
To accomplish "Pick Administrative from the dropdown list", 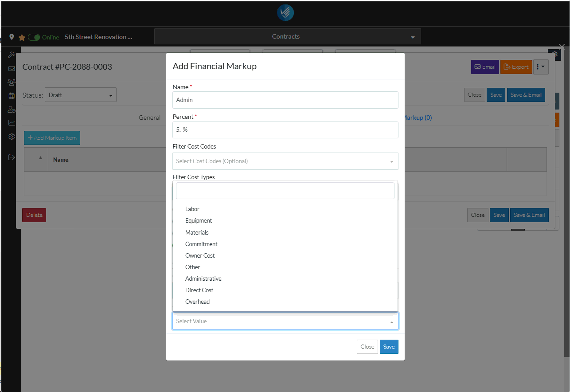I will 203,278.
